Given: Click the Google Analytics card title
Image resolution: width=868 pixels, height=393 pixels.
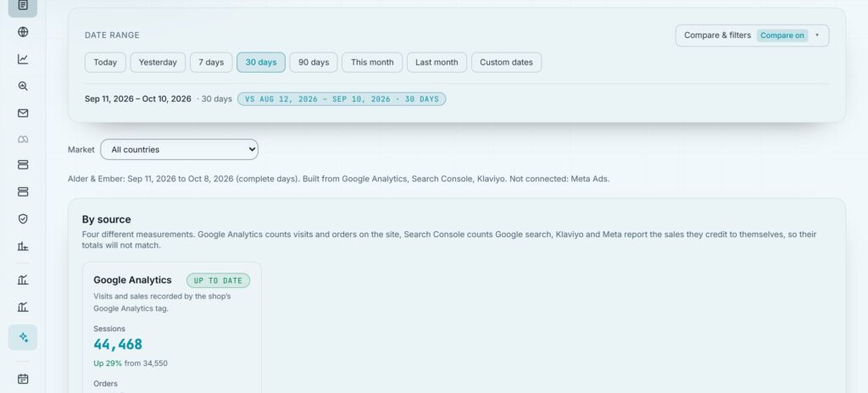Looking at the screenshot, I should click(x=132, y=280).
